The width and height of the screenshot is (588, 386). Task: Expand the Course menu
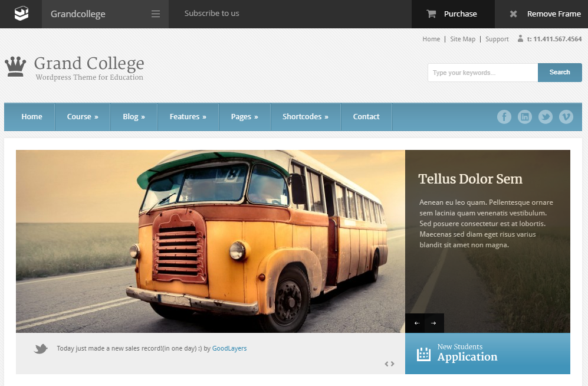coord(83,117)
